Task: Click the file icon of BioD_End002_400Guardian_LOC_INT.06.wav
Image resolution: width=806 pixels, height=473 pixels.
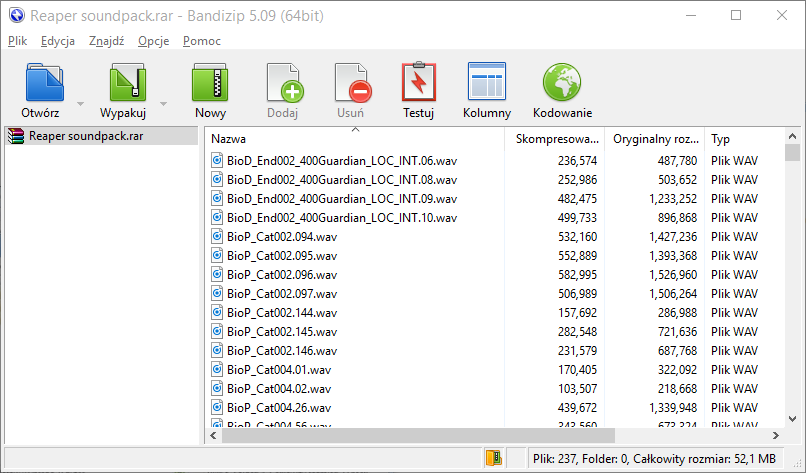Action: coord(217,160)
